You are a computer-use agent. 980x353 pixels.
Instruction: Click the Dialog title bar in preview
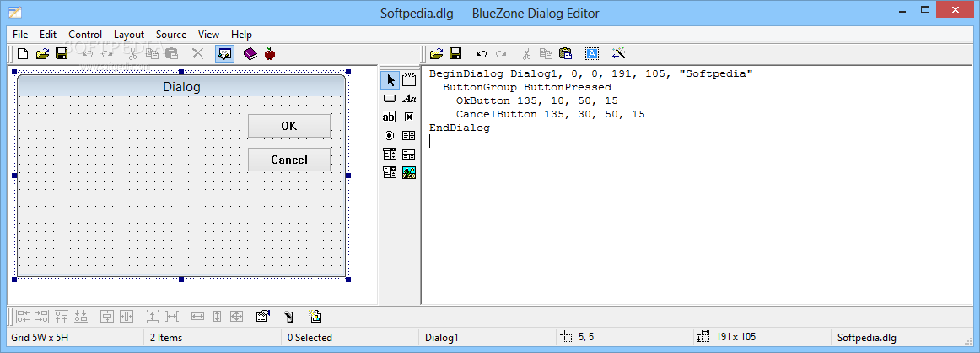(181, 86)
